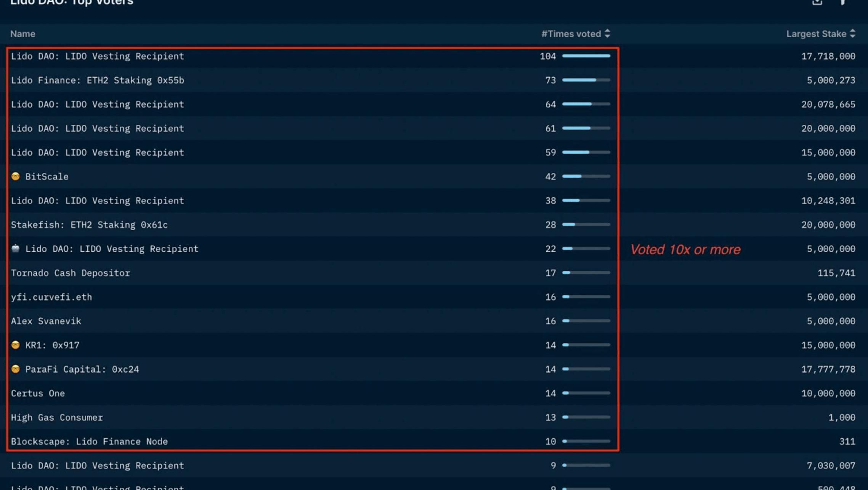
Task: Select the Tornado Cash Depositor row
Action: coord(70,273)
